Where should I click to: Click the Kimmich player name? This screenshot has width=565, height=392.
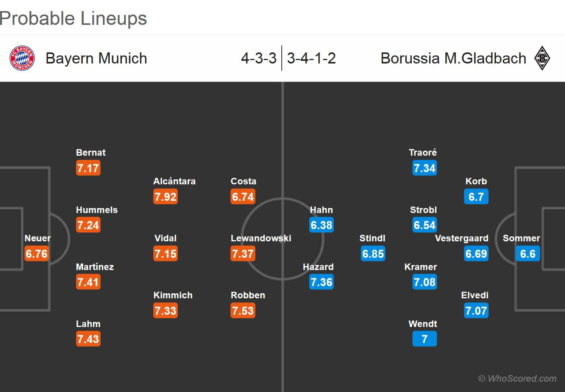pos(173,295)
